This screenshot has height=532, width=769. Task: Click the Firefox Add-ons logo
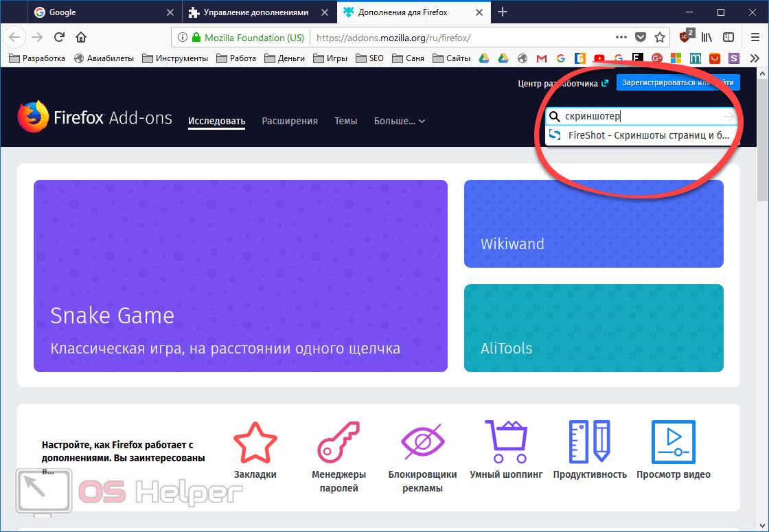pos(95,117)
